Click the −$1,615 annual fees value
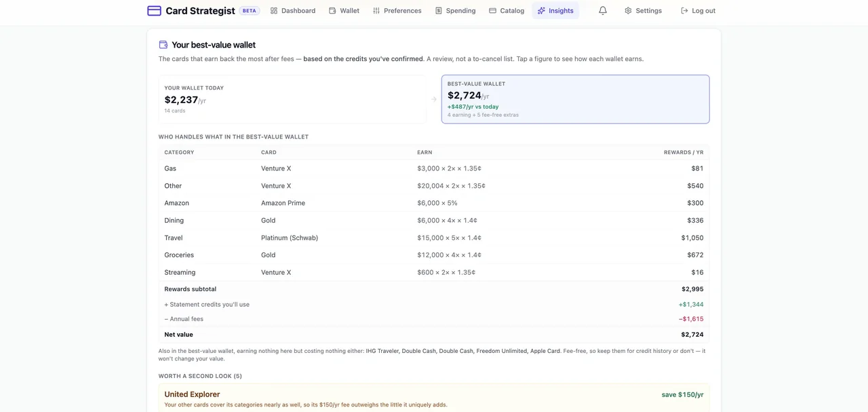 coord(691,319)
